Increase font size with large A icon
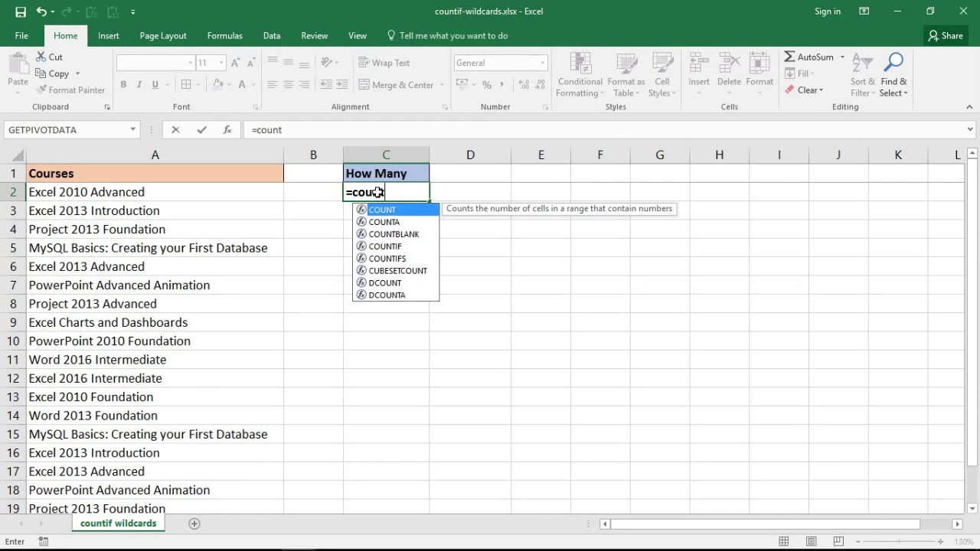The width and height of the screenshot is (980, 551). 236,63
